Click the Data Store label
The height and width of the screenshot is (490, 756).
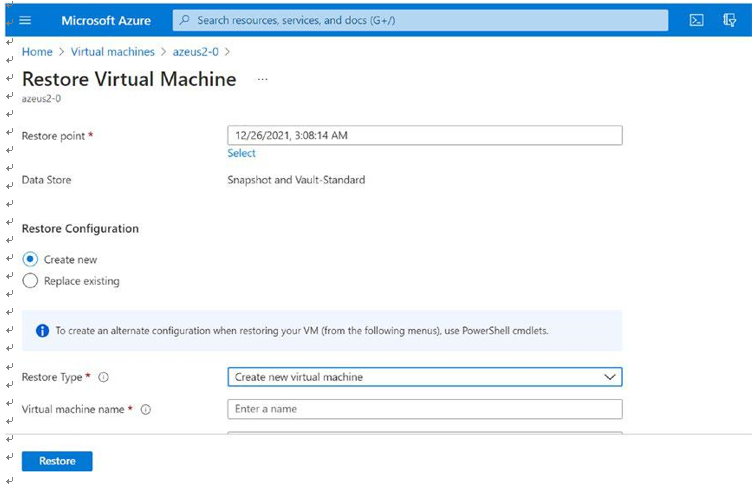46,180
